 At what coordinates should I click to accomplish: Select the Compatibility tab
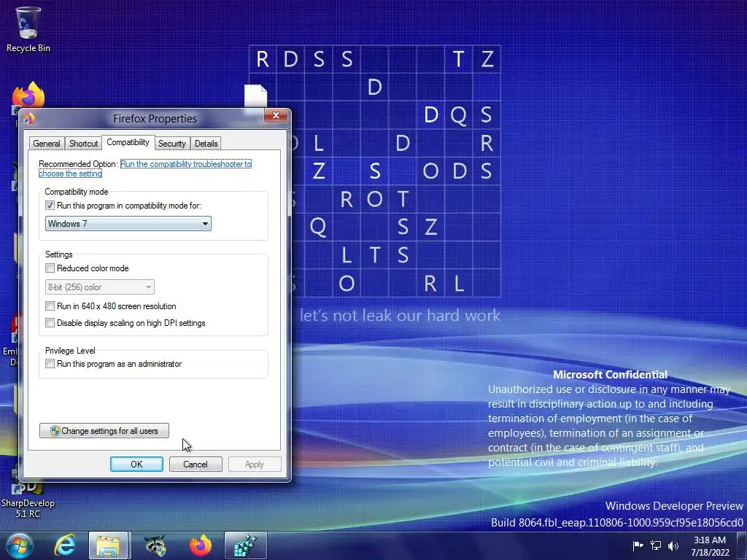tap(128, 142)
